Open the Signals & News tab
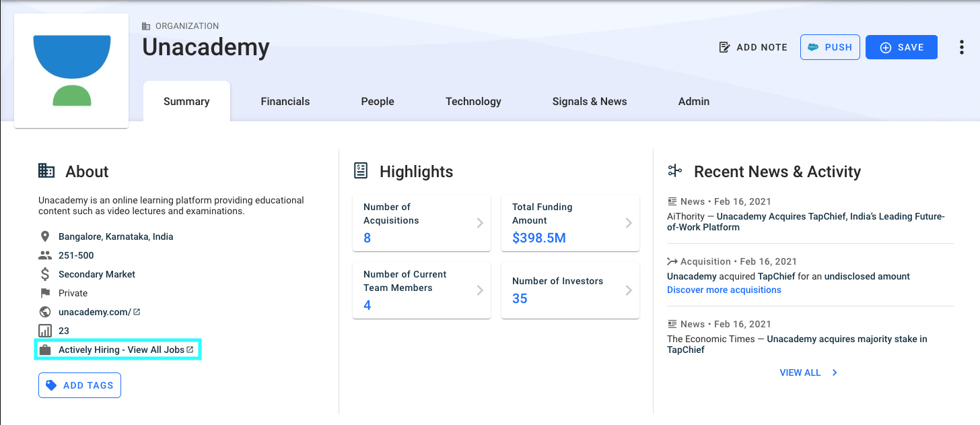This screenshot has width=980, height=425. coord(590,102)
